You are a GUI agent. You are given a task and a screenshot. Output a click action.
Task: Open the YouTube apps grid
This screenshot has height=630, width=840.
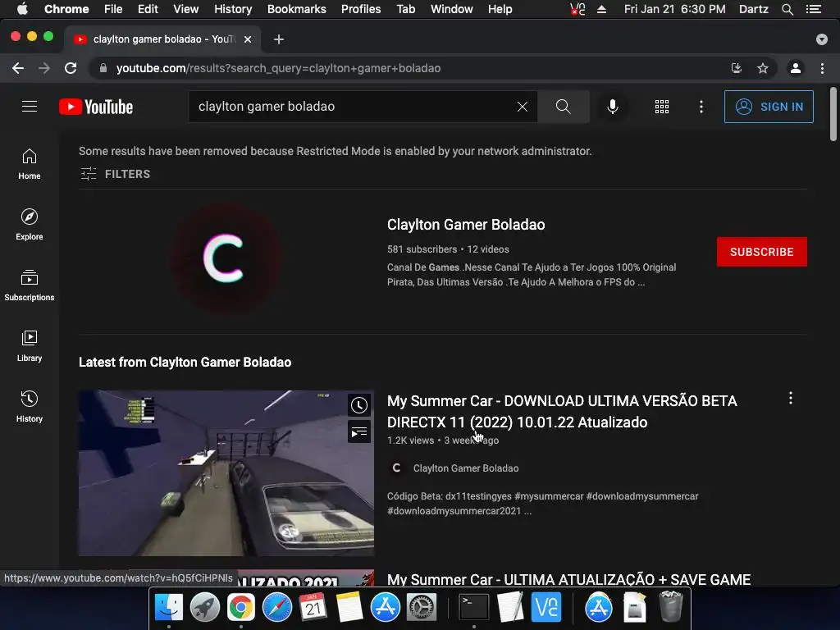(662, 107)
